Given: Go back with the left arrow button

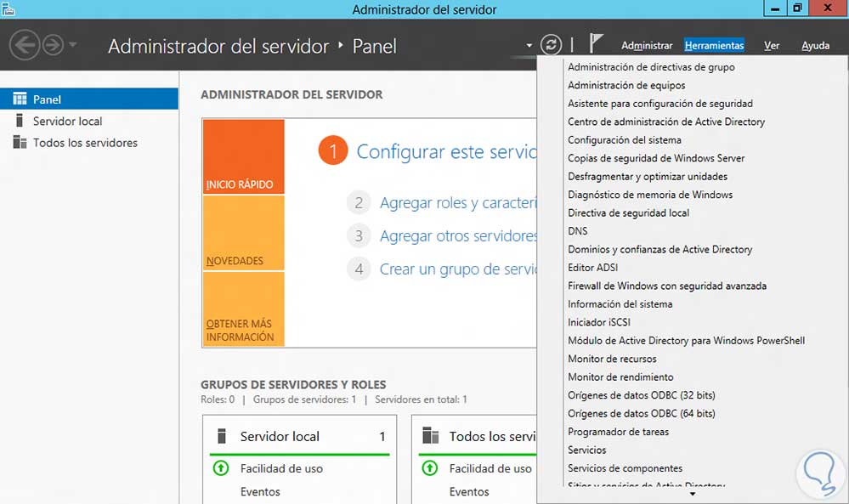Looking at the screenshot, I should 25,45.
